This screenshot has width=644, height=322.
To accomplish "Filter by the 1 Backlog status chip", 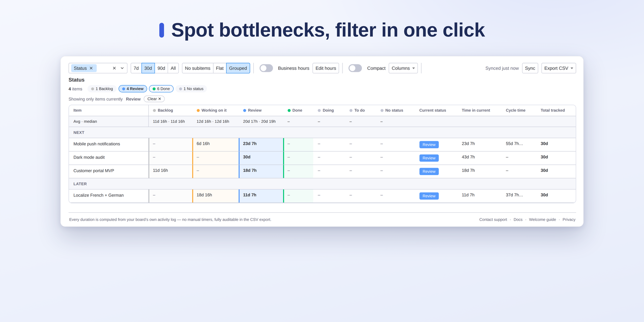I will [x=102, y=89].
